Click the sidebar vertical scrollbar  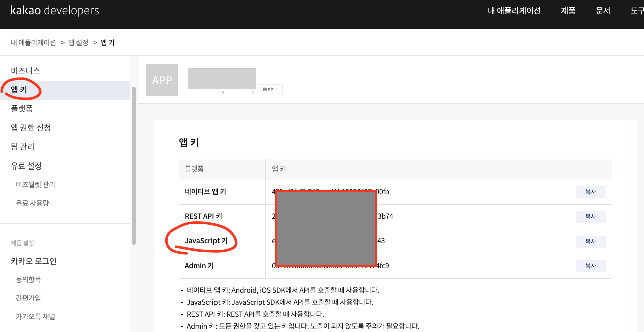133,165
